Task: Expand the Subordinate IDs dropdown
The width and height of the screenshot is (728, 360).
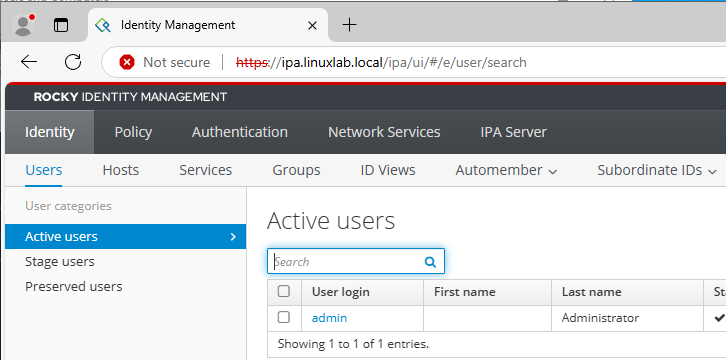Action: 657,170
